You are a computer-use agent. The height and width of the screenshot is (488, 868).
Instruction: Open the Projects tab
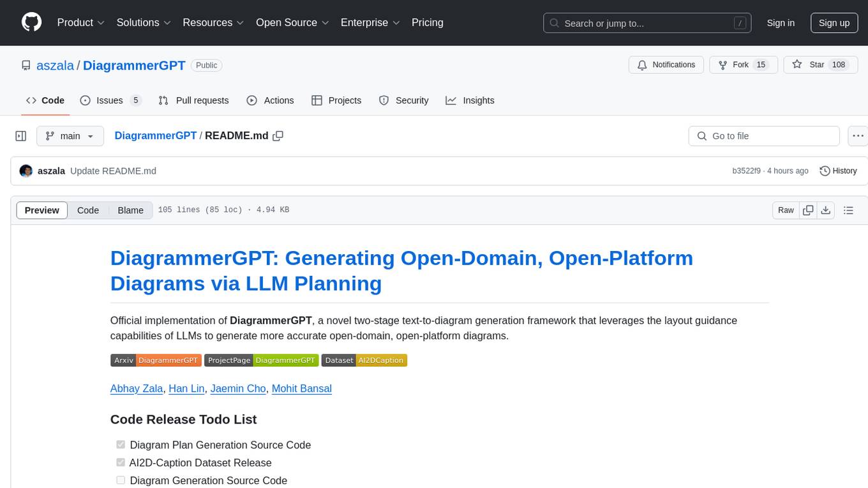coord(336,100)
